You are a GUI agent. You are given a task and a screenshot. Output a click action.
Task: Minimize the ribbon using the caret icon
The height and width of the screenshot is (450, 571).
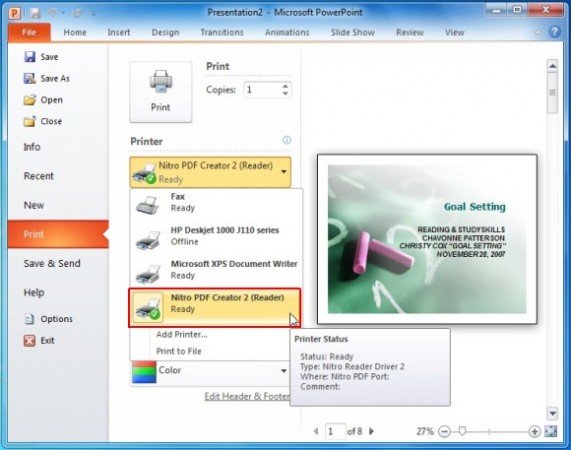[538, 32]
